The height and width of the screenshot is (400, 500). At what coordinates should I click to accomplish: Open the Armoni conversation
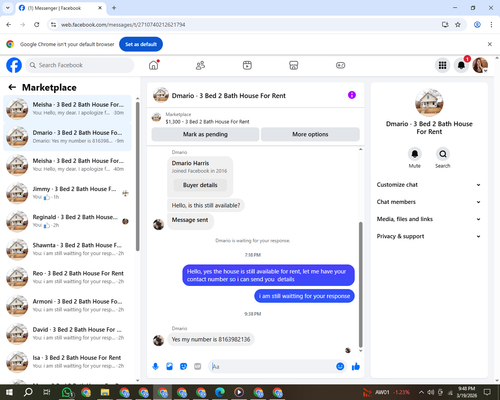pyautogui.click(x=67, y=305)
